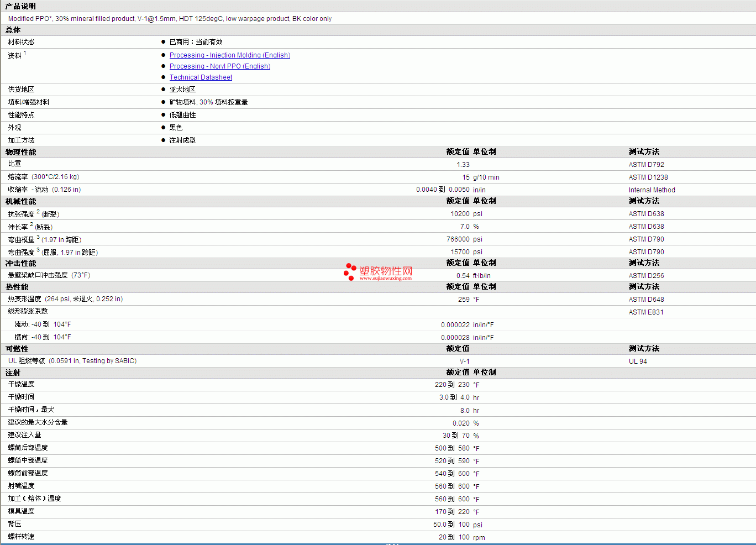Select mold temperature '170 到 220'
756x545 pixels.
(452, 512)
